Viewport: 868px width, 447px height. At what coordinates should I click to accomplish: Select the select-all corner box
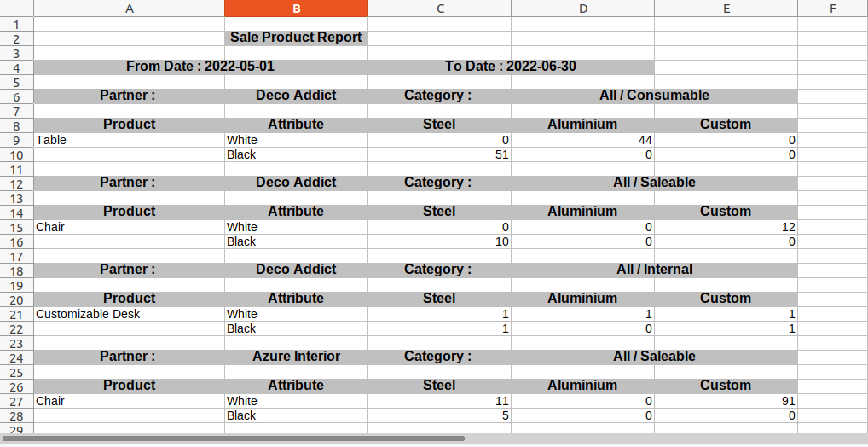16,9
